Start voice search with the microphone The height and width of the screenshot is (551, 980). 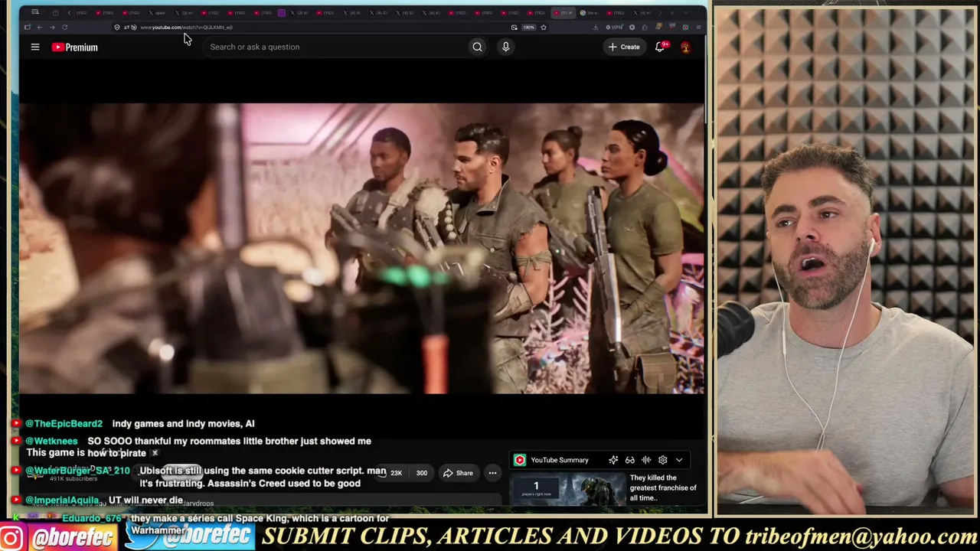click(x=505, y=47)
